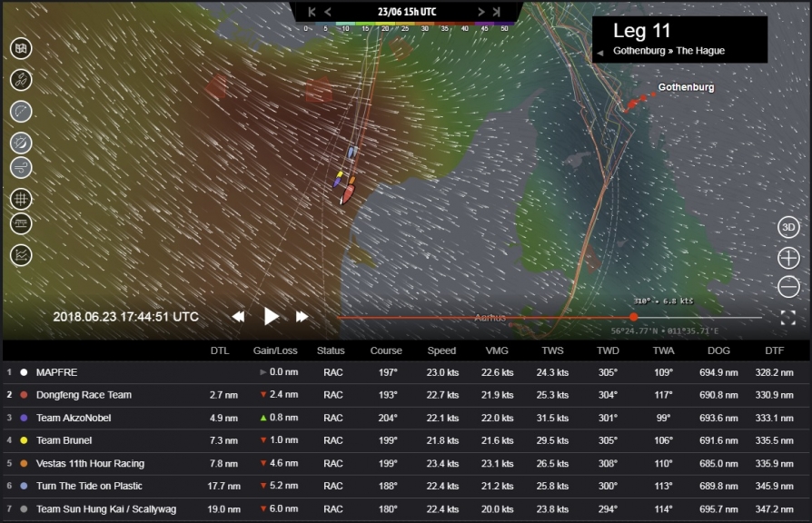Click Dongfeng's 2.4 nm loss indicator
Image resolution: width=812 pixels, height=523 pixels.
279,394
